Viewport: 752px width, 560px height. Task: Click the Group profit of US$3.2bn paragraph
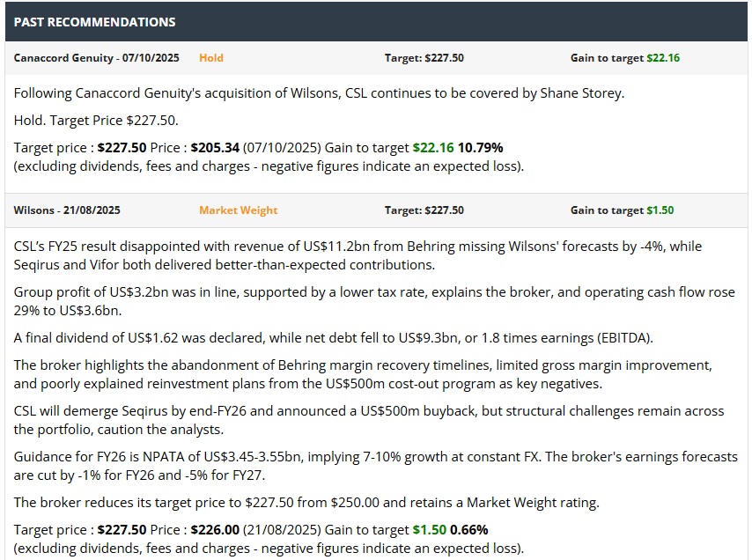coord(374,300)
